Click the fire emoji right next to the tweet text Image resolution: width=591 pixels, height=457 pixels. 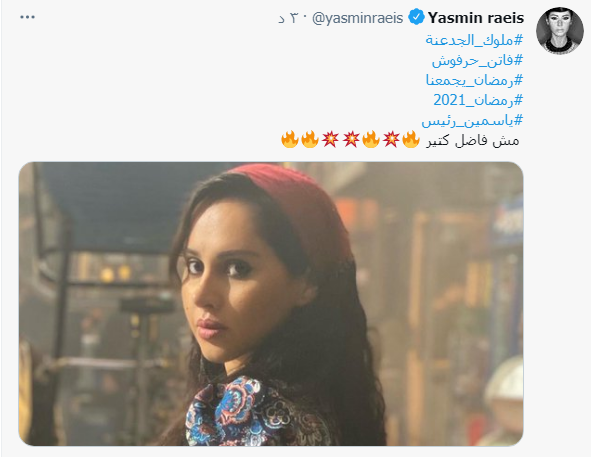pos(410,140)
